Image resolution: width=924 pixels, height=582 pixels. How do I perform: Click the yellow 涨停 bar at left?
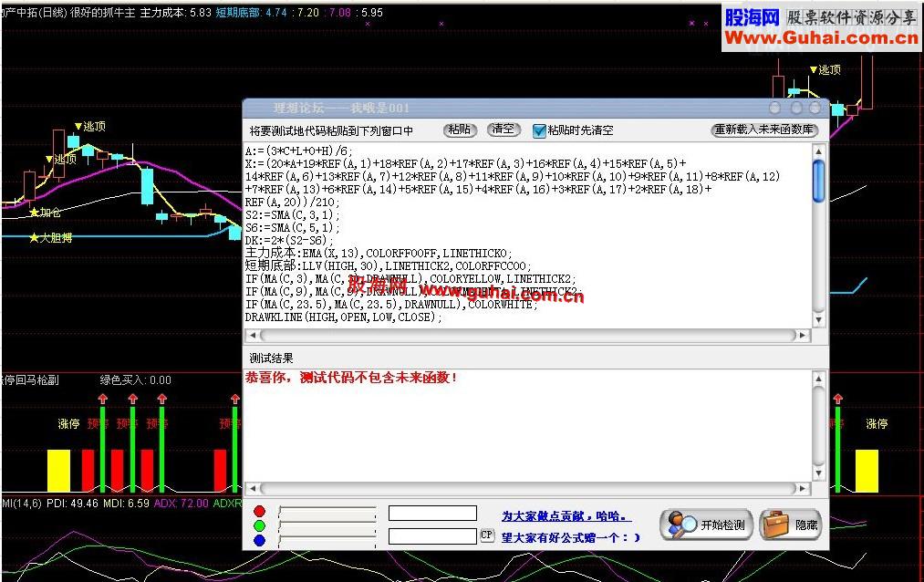[58, 471]
